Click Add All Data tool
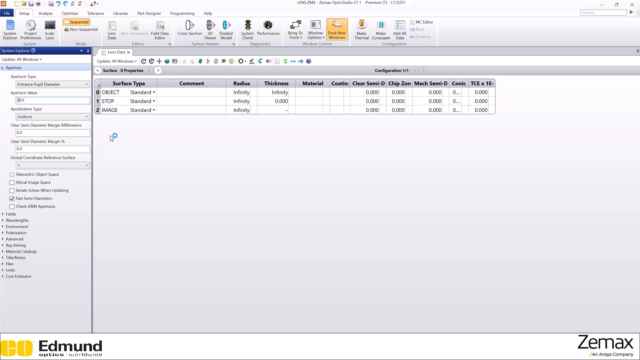This screenshot has height=360, width=640. coord(400,30)
